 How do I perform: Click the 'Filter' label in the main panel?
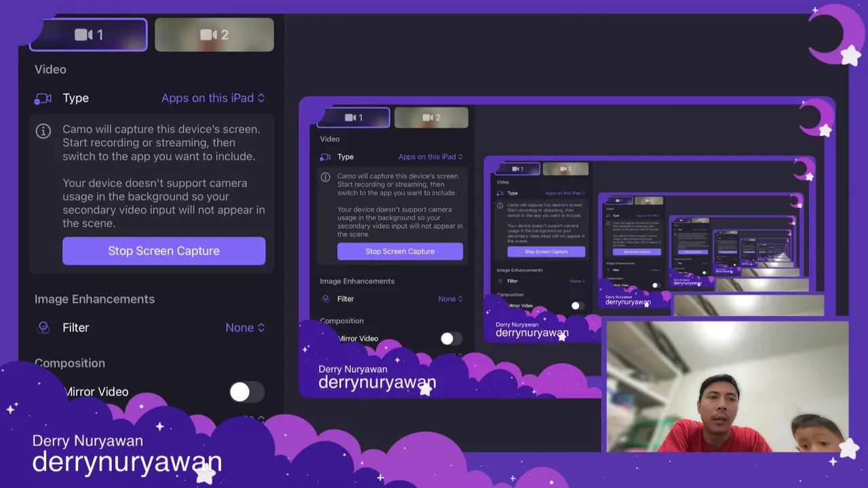(75, 327)
